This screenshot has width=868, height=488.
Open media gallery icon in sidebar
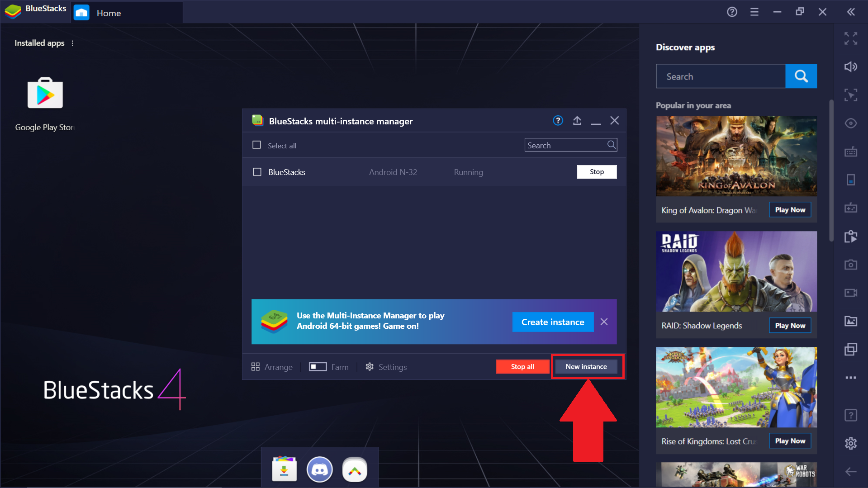click(x=851, y=321)
